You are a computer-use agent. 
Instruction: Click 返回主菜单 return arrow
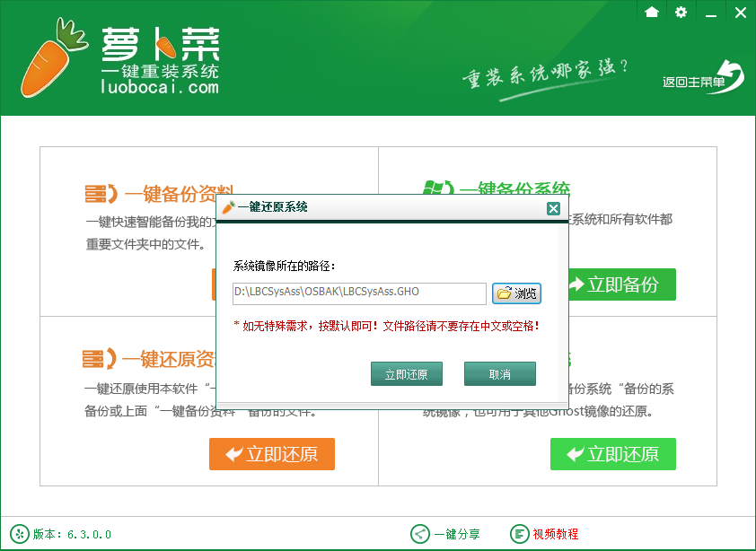[x=703, y=77]
